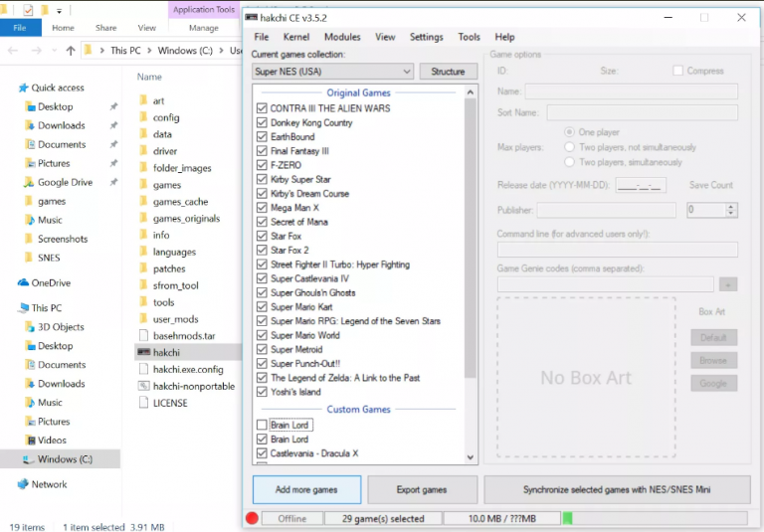Screen dimensions: 764x532
Task: Click the Add more games button
Action: click(x=306, y=490)
